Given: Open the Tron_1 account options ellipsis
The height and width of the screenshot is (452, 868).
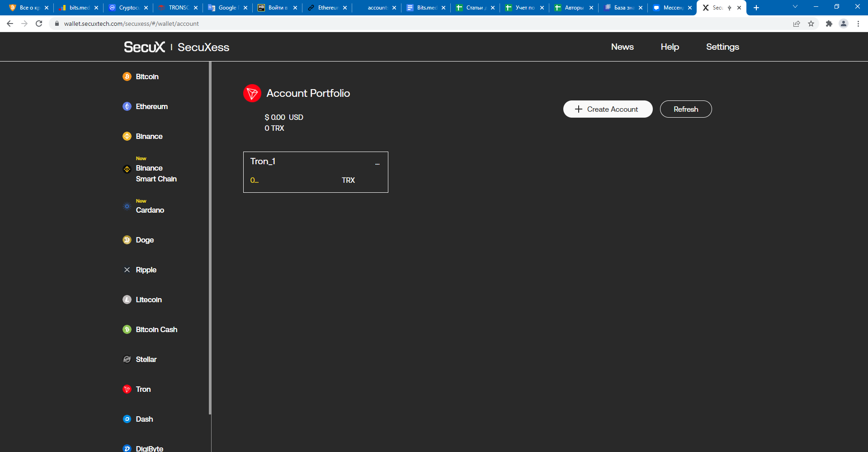Looking at the screenshot, I should 377,164.
